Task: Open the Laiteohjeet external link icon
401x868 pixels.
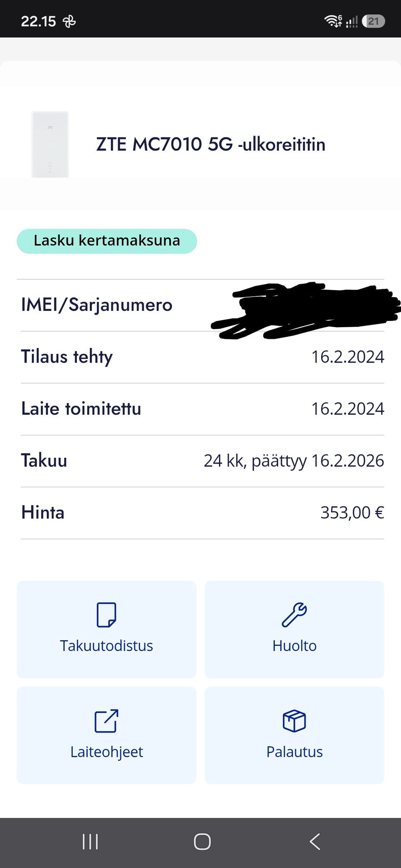Action: tap(106, 721)
